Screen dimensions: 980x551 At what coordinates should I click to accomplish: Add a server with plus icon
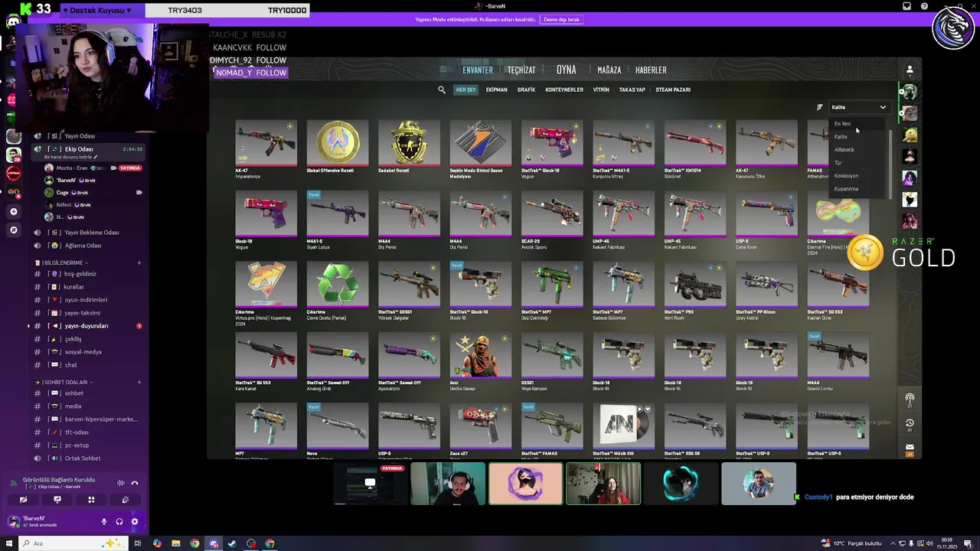13,211
